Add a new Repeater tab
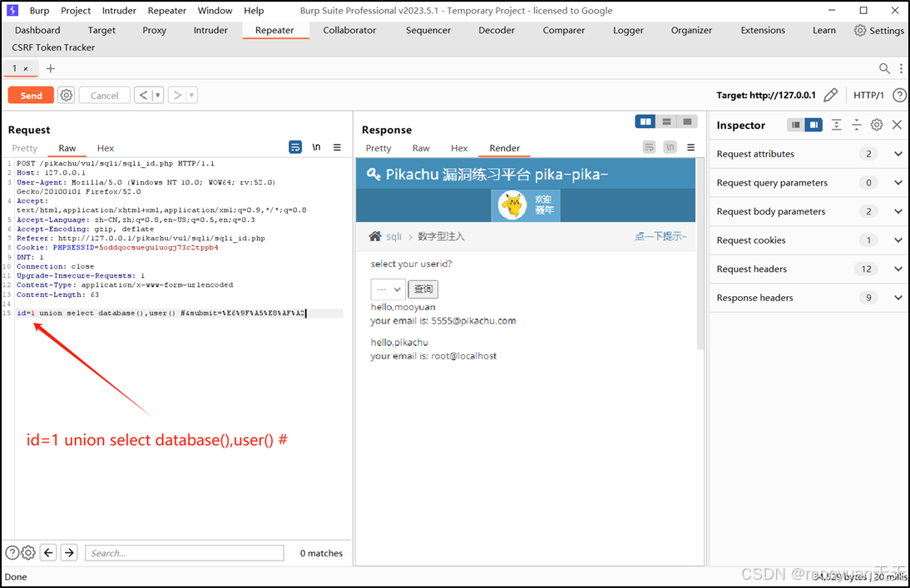Image resolution: width=910 pixels, height=588 pixels. pyautogui.click(x=51, y=68)
